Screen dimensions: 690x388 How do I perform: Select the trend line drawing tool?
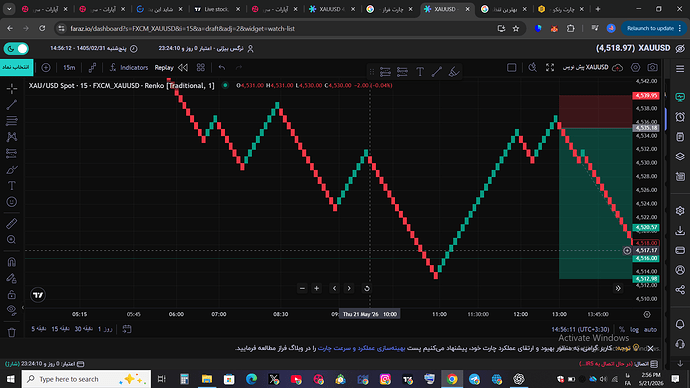12,104
